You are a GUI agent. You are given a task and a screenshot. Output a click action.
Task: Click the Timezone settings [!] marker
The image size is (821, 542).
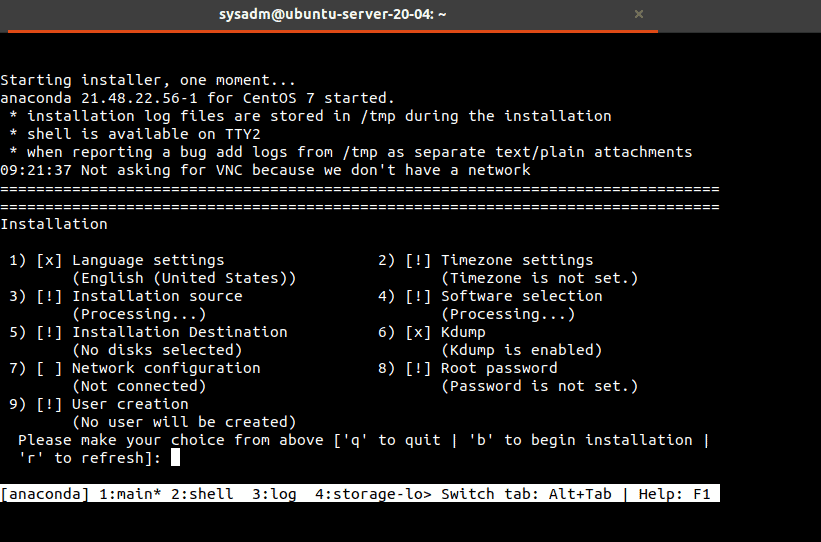pyautogui.click(x=418, y=260)
